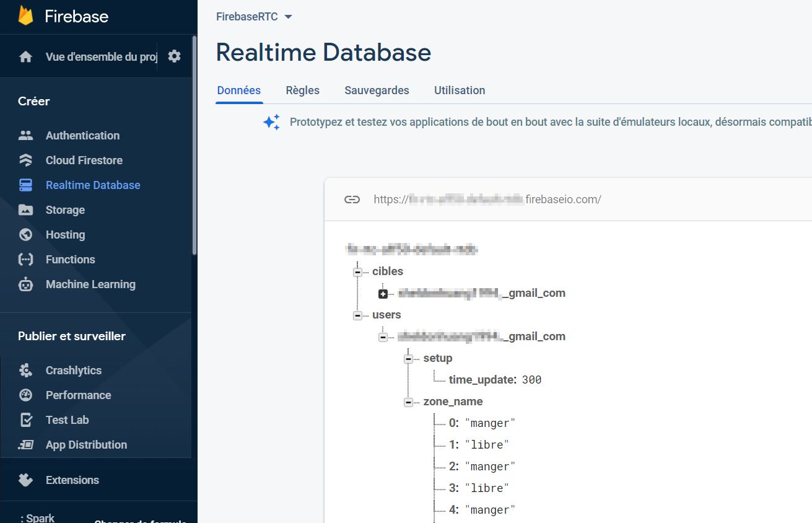Open App Distribution in sidebar
Viewport: 812px width, 523px height.
tap(86, 444)
